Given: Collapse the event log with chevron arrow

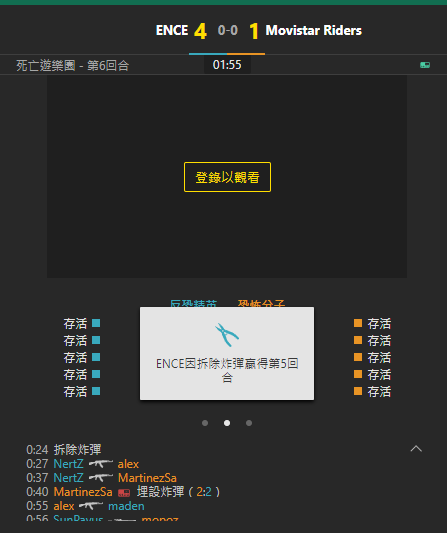Looking at the screenshot, I should point(416,449).
